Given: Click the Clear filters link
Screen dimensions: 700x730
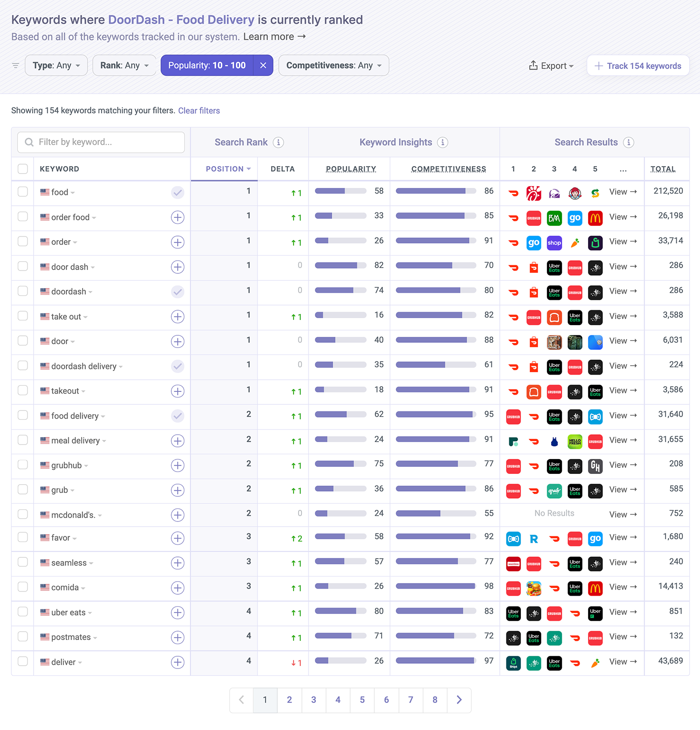Looking at the screenshot, I should coord(199,111).
